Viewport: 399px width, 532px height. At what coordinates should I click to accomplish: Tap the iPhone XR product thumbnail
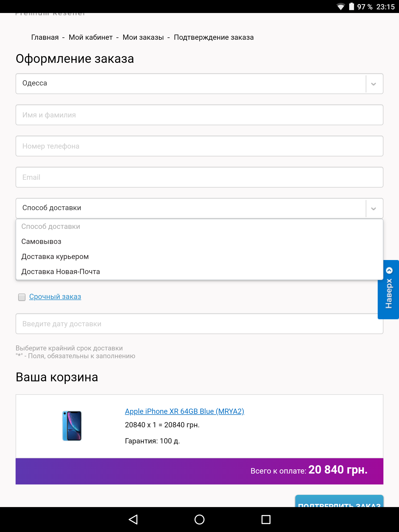[72, 426]
